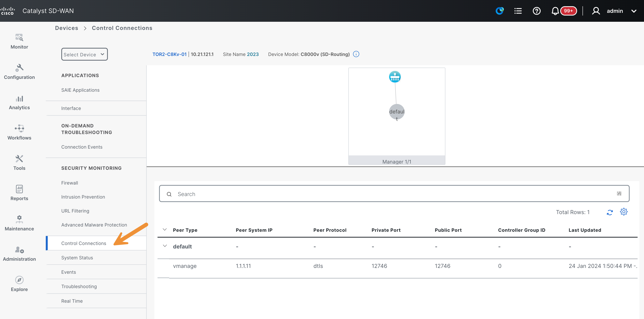Click the Manager node icon in topology
The image size is (644, 319).
395,77
